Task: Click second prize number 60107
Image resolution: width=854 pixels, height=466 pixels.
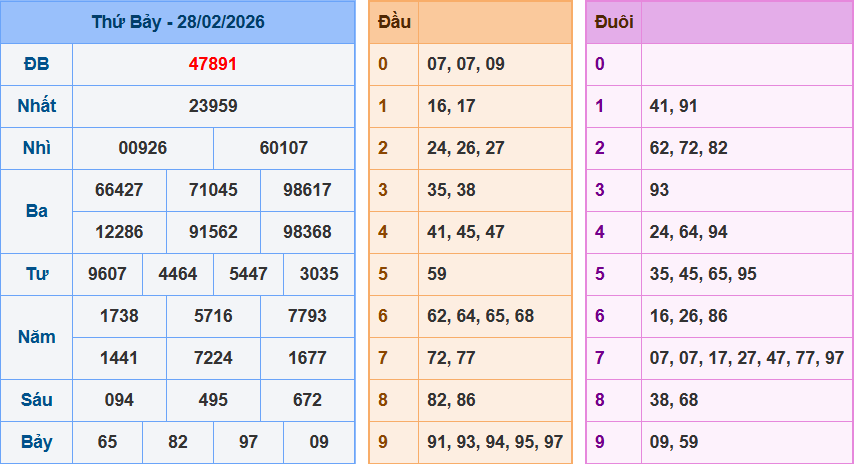Action: click(x=284, y=148)
